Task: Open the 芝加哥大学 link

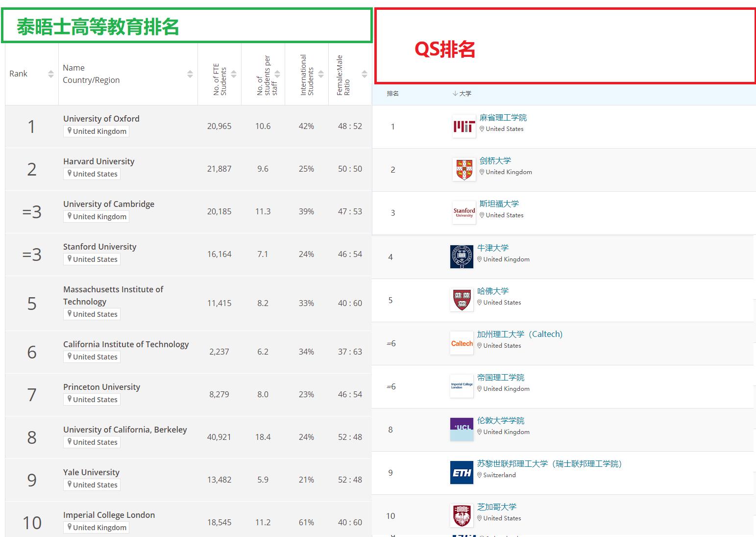Action: tap(496, 507)
